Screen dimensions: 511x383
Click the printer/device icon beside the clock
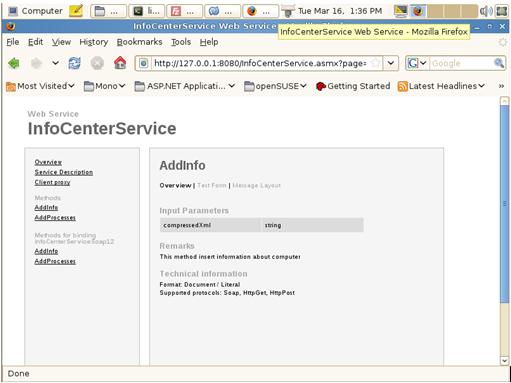pyautogui.click(x=288, y=11)
